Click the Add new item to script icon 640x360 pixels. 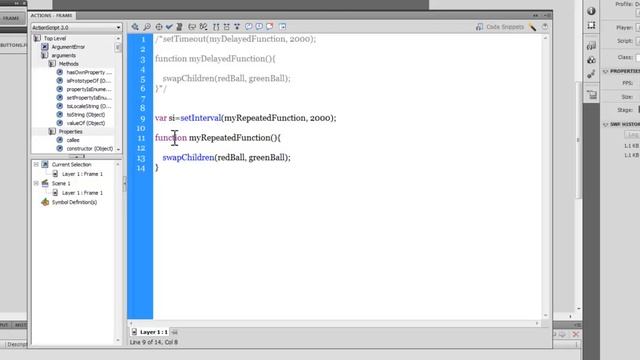coord(135,27)
